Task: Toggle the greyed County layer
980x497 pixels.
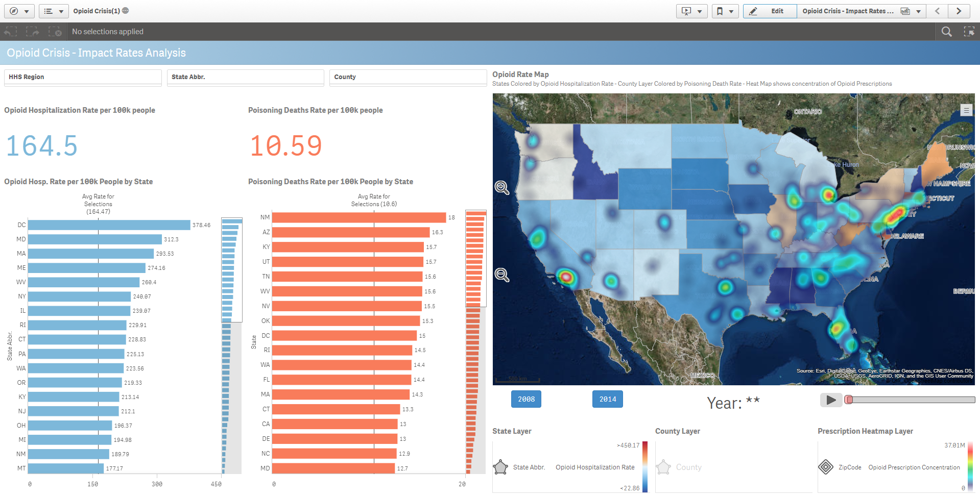Action: tap(663, 467)
